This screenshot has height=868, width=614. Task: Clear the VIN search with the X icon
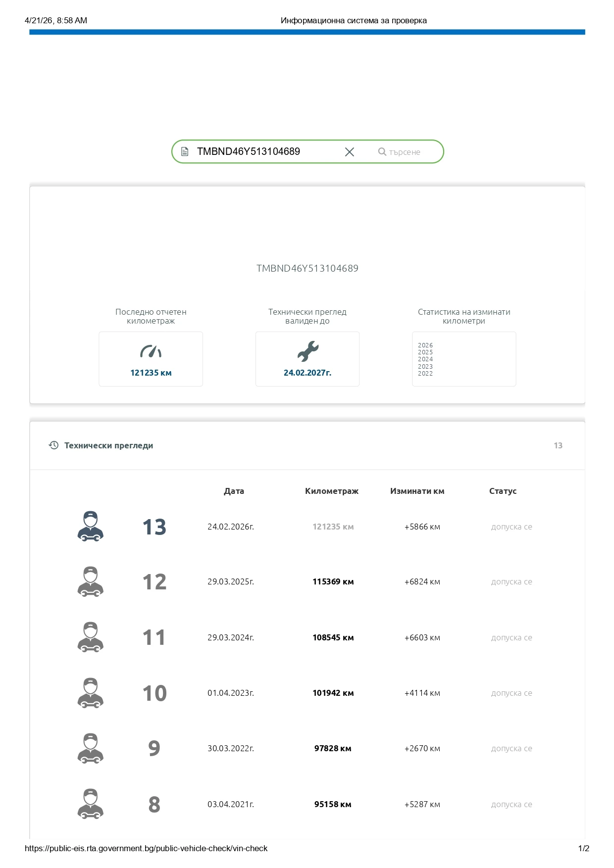(349, 152)
